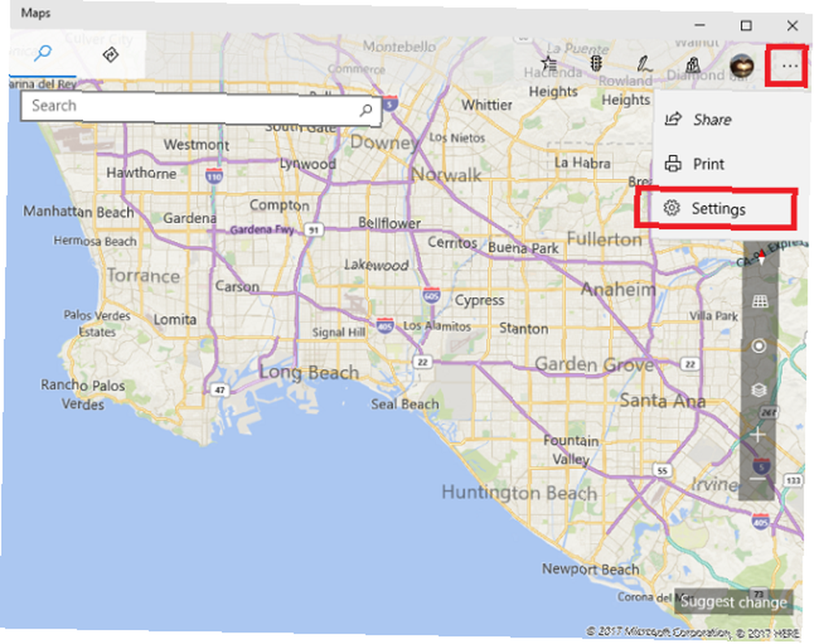814x644 pixels.
Task: Click the Whittier map label
Action: click(x=487, y=105)
